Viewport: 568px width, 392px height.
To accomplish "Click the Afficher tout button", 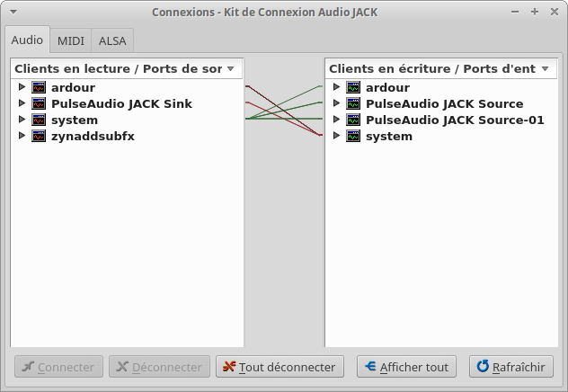I will pyautogui.click(x=406, y=367).
